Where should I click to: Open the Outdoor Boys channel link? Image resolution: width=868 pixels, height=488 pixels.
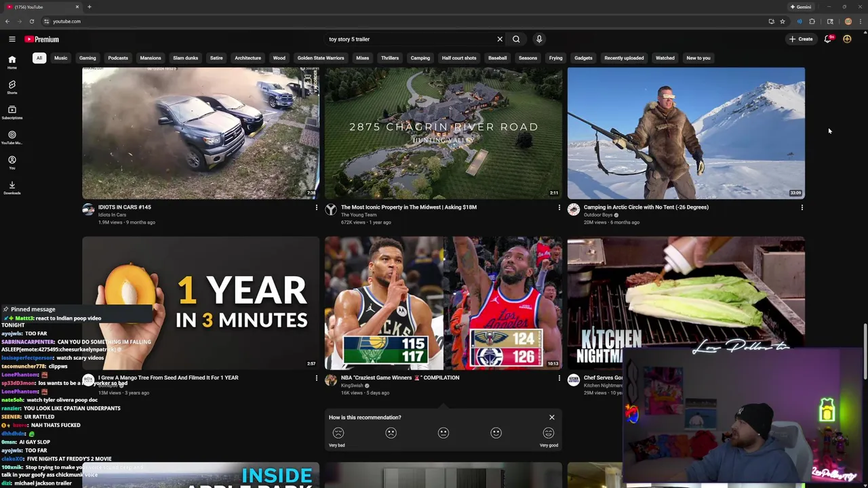pos(598,215)
